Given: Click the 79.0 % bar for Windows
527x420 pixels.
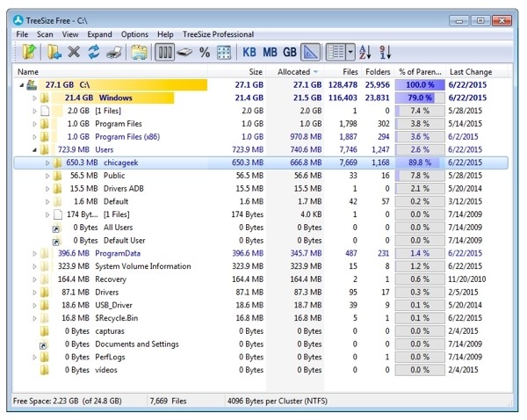Looking at the screenshot, I should (x=420, y=98).
